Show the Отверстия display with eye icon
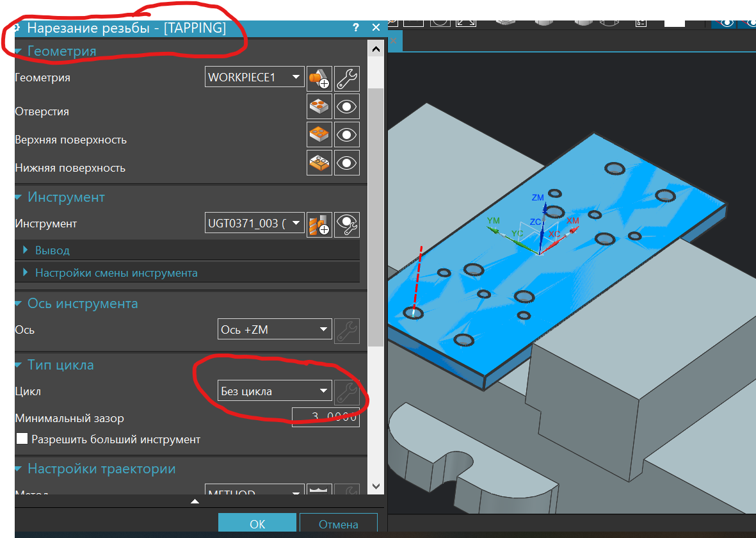The height and width of the screenshot is (538, 756). coord(347,106)
